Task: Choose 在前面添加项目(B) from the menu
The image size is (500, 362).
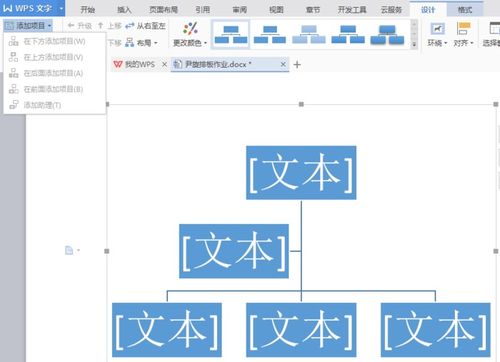Action: tap(54, 89)
